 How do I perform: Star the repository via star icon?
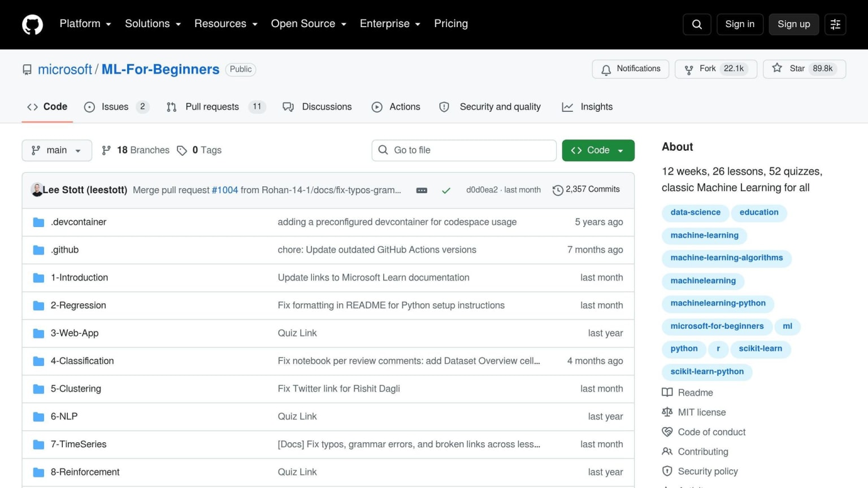click(778, 68)
